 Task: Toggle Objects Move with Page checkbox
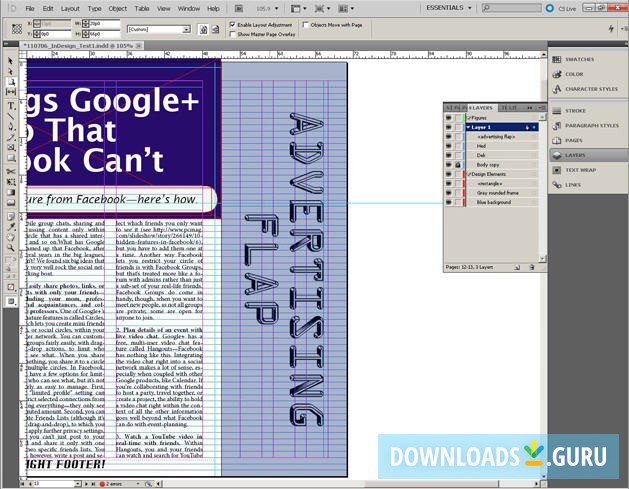[305, 24]
